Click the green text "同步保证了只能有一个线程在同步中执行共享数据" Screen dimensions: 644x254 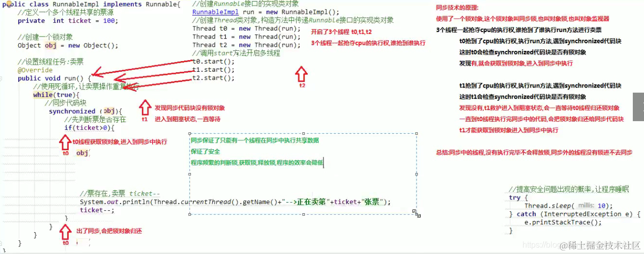tap(255, 140)
